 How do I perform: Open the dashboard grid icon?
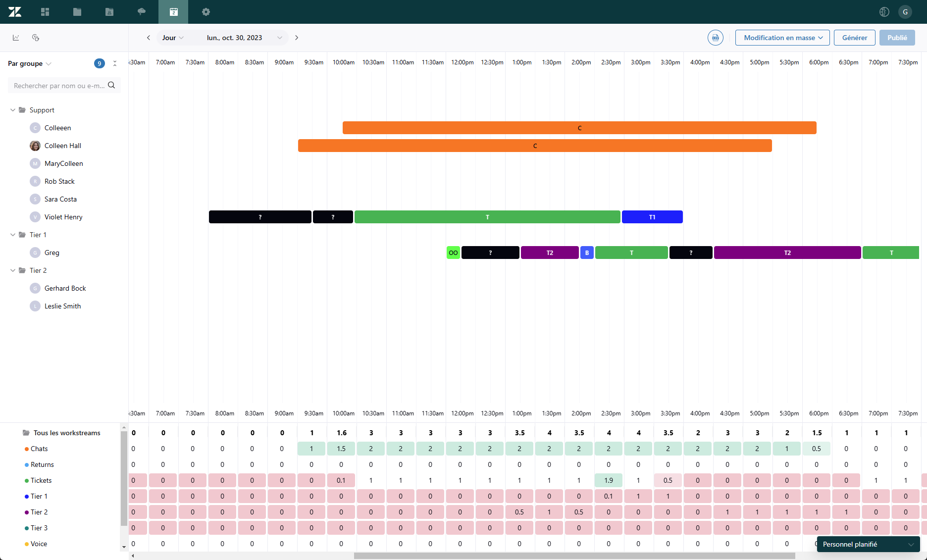coord(45,12)
